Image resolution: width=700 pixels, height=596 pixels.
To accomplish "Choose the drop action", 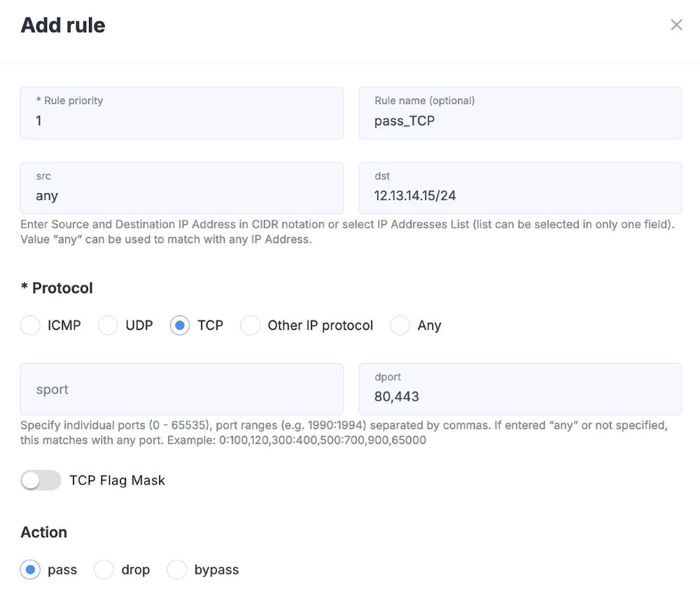I will point(104,569).
